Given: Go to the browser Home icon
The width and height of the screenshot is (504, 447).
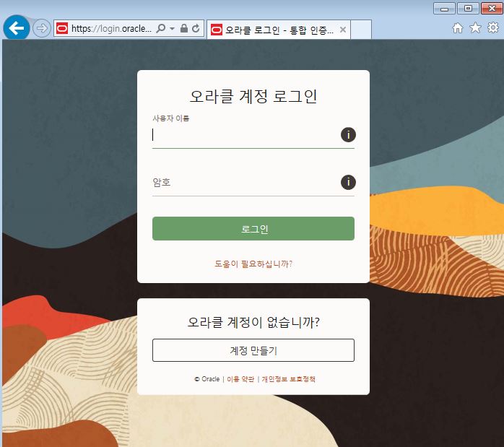Looking at the screenshot, I should click(458, 28).
